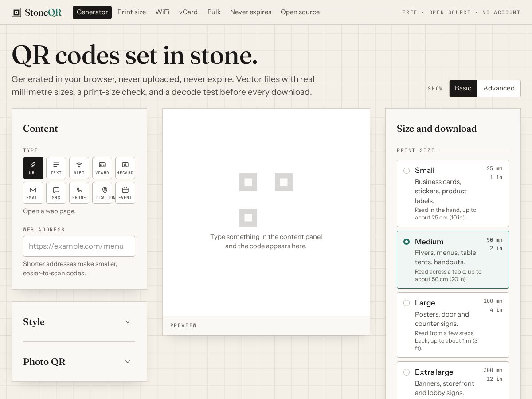Switch view to Advanced mode
The height and width of the screenshot is (399, 532).
(499, 88)
